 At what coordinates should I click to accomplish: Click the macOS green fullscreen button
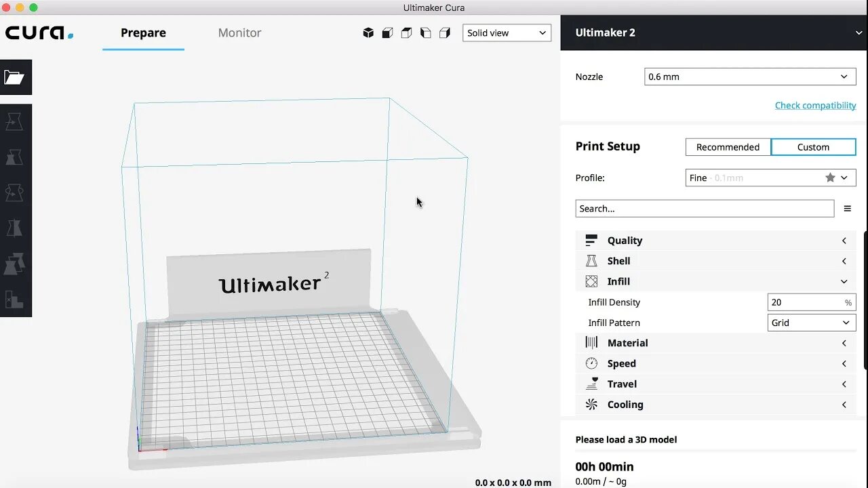click(33, 7)
